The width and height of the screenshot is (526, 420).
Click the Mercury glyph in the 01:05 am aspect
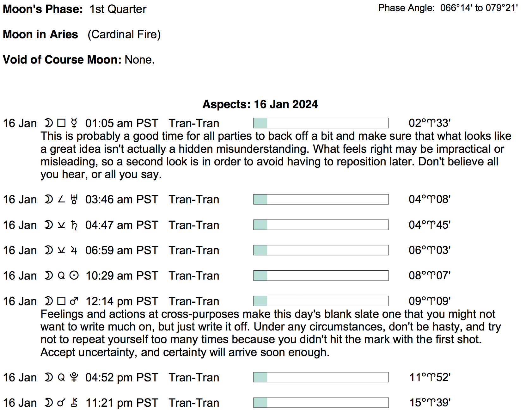point(74,123)
